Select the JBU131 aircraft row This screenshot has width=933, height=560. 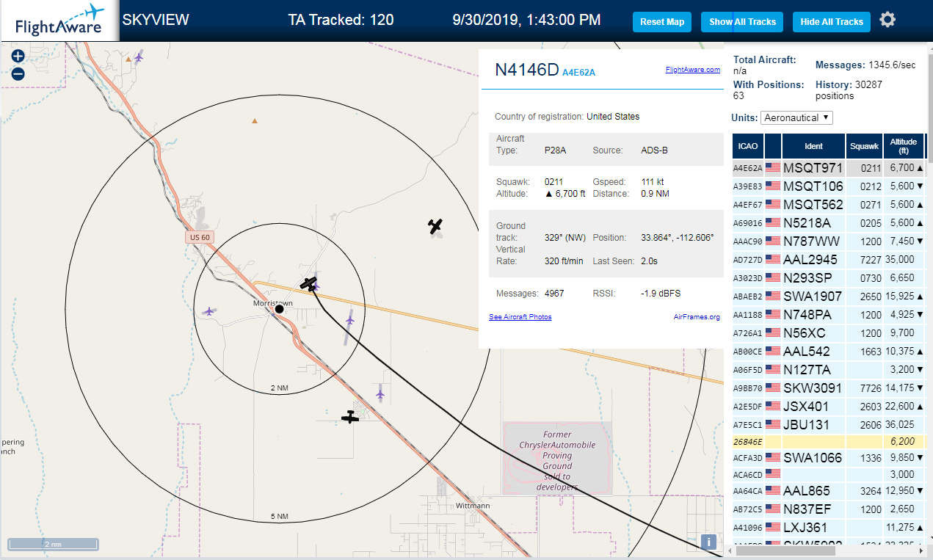[829, 425]
